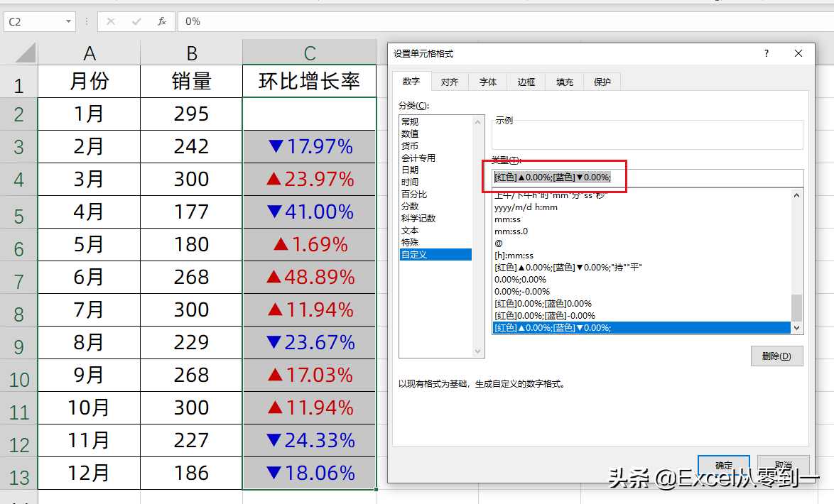This screenshot has height=504, width=834.
Task: Switch to the 边框 tab
Action: tap(526, 82)
